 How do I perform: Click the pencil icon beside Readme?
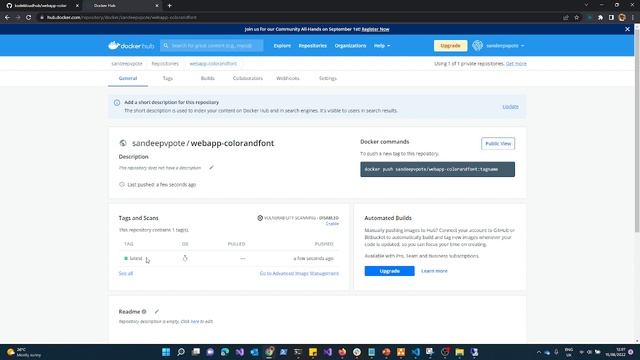tap(157, 311)
